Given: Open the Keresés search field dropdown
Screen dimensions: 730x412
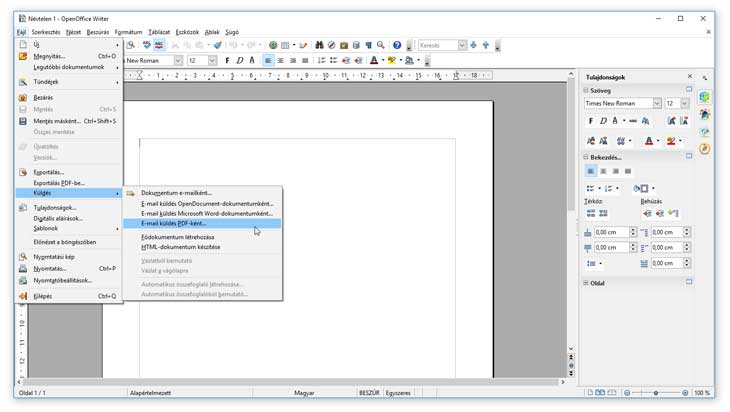Looking at the screenshot, I should [x=462, y=45].
